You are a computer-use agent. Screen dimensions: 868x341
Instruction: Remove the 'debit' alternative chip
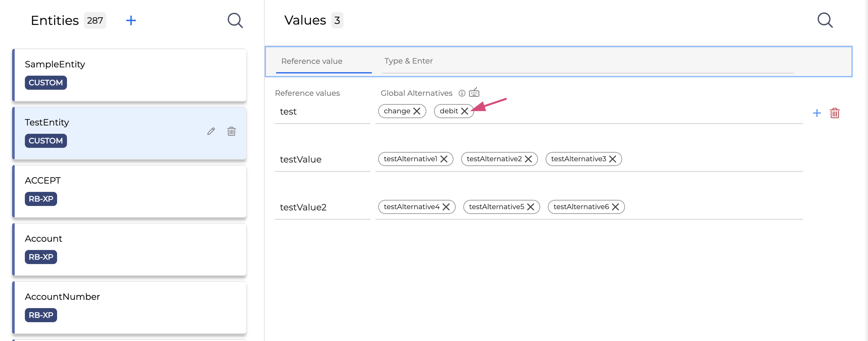click(464, 111)
